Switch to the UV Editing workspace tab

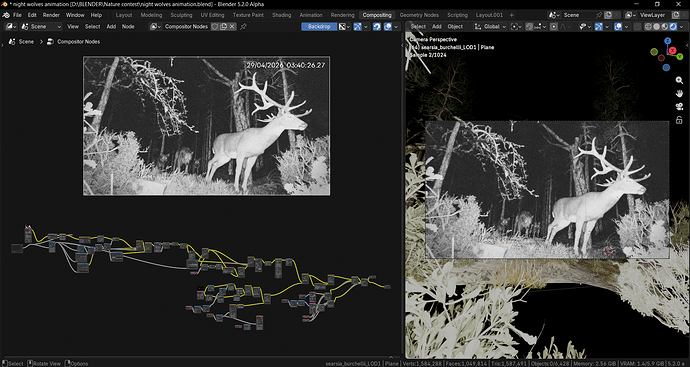(213, 15)
